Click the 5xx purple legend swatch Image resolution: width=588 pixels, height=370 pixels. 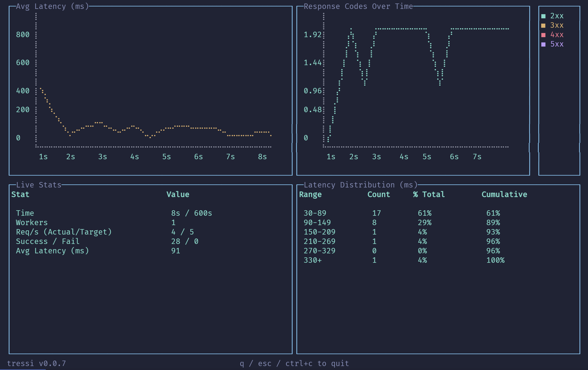pos(543,44)
